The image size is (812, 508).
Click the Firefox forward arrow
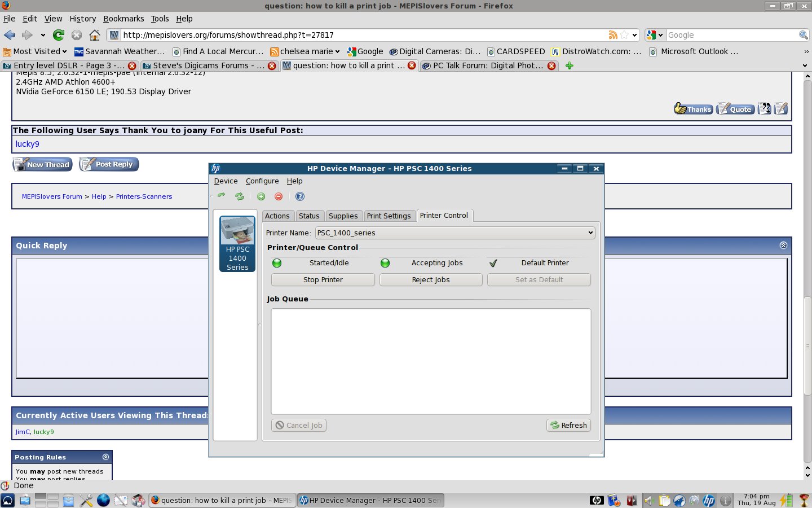coord(27,35)
